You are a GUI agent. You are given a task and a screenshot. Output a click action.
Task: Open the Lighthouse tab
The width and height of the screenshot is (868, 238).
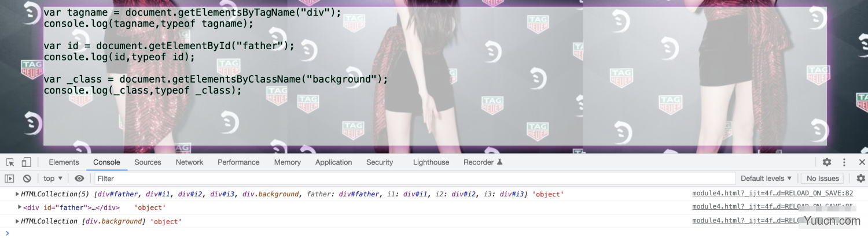[x=431, y=162]
